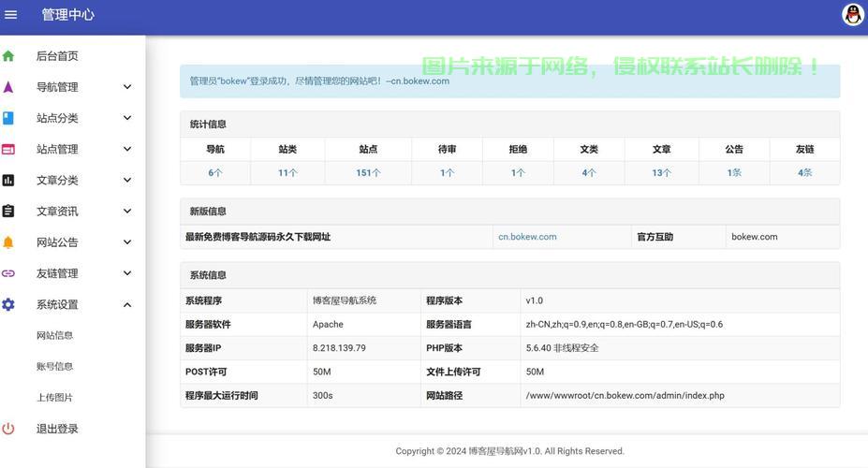This screenshot has width=868, height=468.
Task: Expand the 文章资讯 chevron
Action: [x=127, y=211]
